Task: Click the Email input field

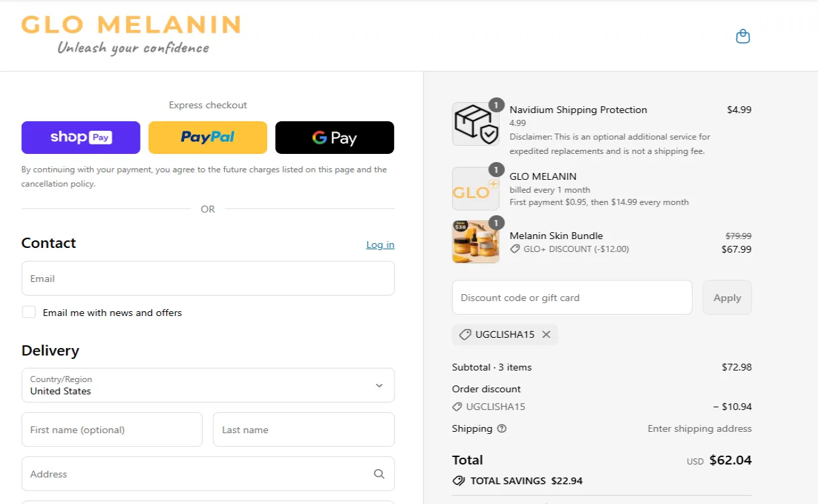Action: coord(208,278)
